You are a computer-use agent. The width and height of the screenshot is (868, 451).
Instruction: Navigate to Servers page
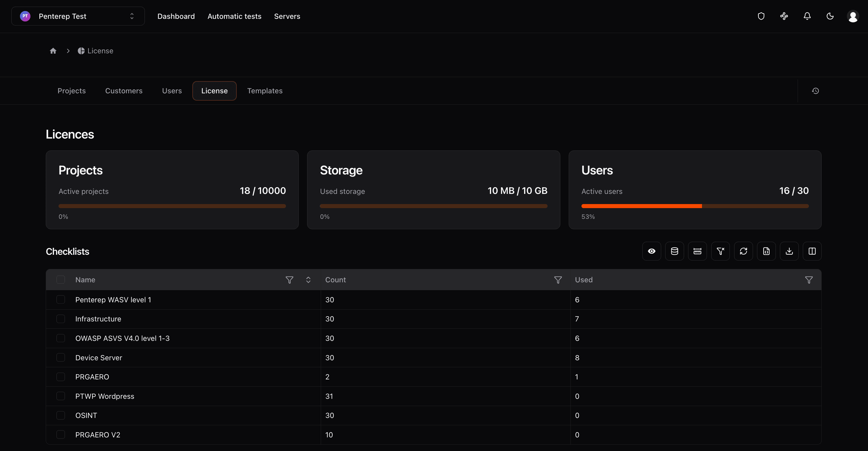pos(287,16)
